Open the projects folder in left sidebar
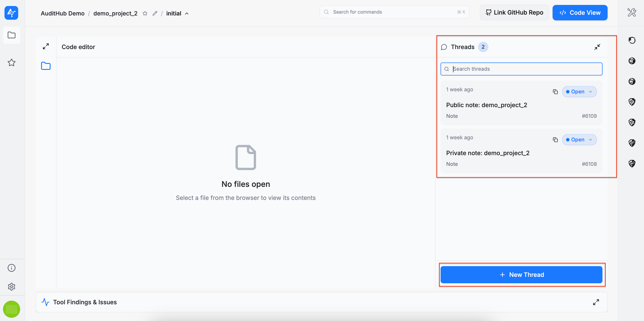Viewport: 644px width, 321px height. pyautogui.click(x=12, y=35)
